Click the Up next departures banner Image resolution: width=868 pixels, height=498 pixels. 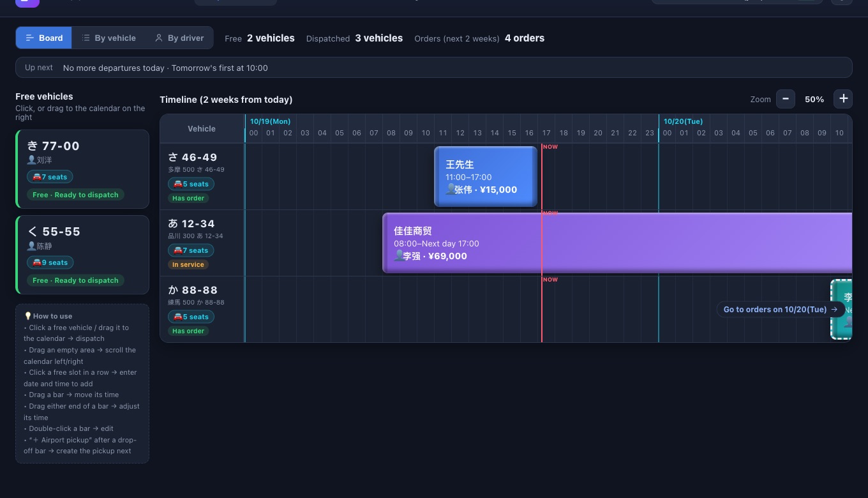[434, 68]
